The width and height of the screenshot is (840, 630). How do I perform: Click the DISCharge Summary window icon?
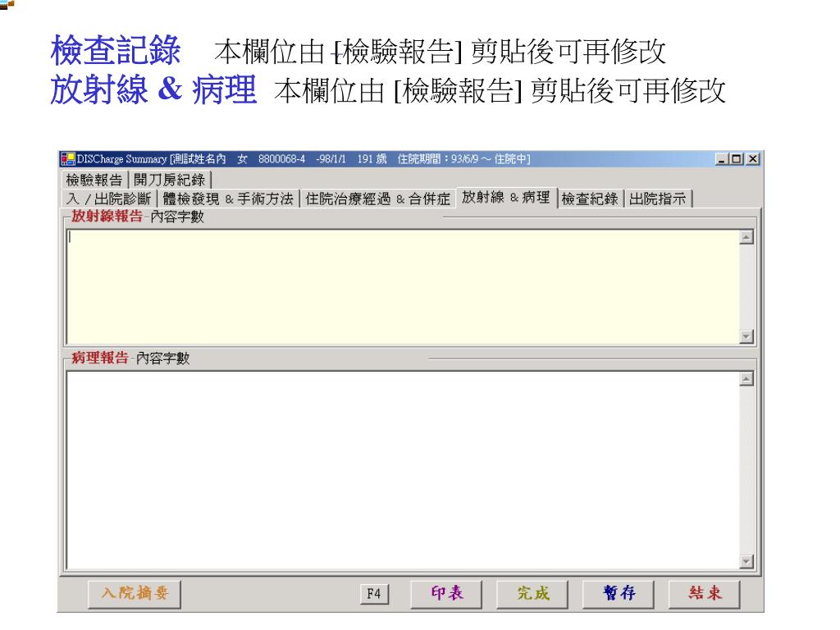click(x=68, y=158)
